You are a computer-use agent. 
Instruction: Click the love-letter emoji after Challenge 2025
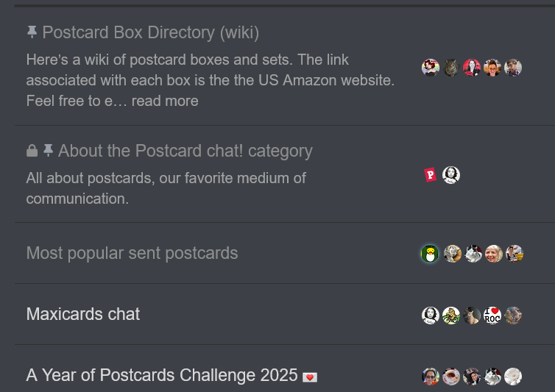310,377
